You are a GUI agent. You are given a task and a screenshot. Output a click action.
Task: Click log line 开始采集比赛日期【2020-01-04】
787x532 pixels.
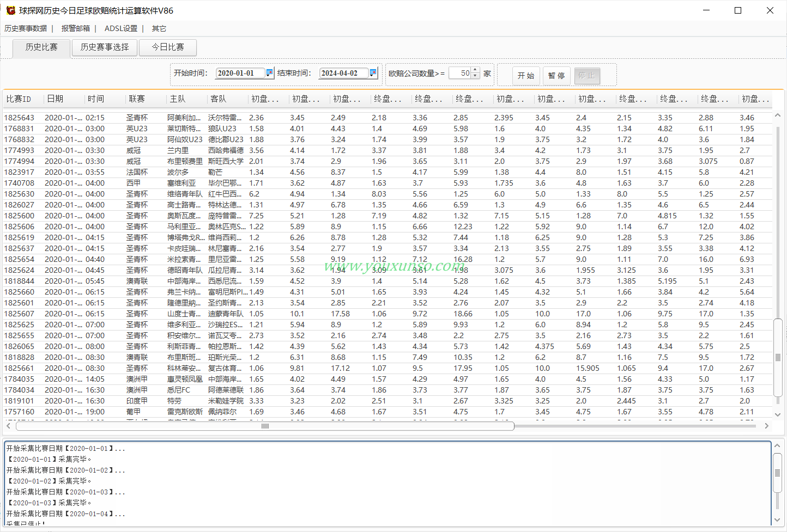[x=66, y=513]
